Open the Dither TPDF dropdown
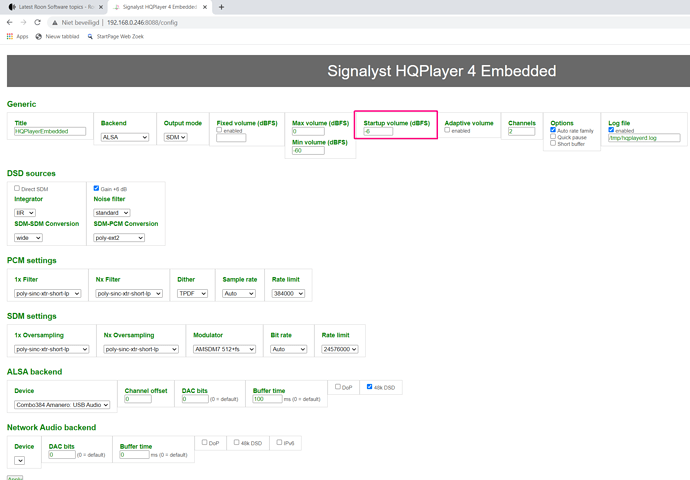The height and width of the screenshot is (480, 690). (x=192, y=293)
